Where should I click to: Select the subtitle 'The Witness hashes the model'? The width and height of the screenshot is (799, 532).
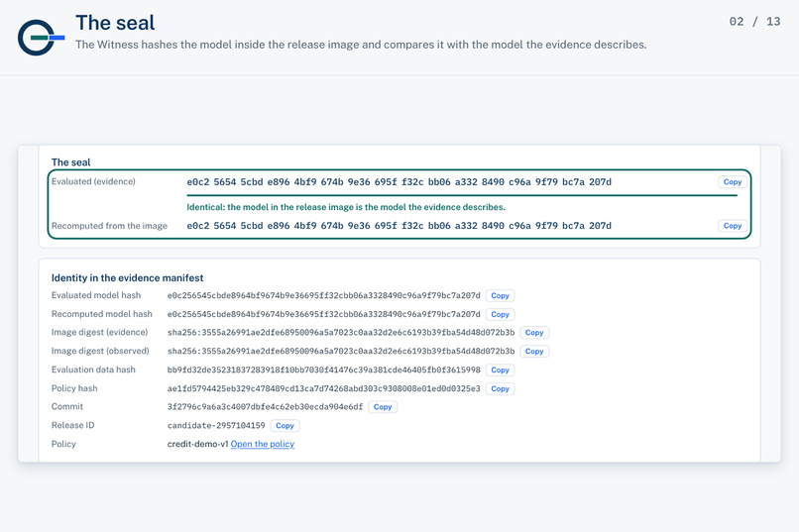click(x=361, y=45)
